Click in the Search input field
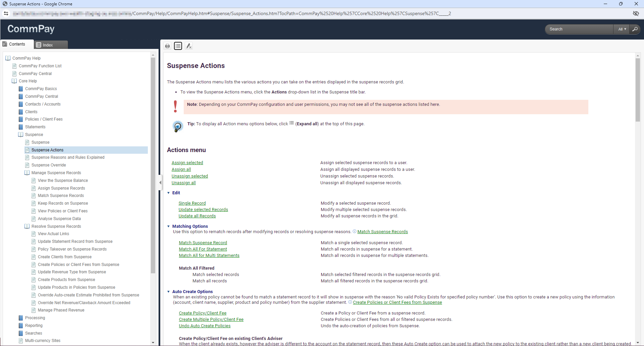This screenshot has height=346, width=644. pyautogui.click(x=579, y=29)
